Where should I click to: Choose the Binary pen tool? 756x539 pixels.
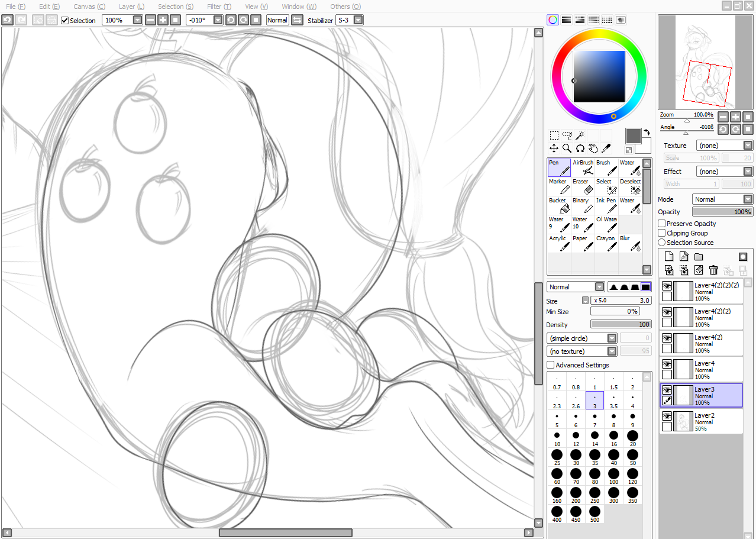(x=583, y=206)
